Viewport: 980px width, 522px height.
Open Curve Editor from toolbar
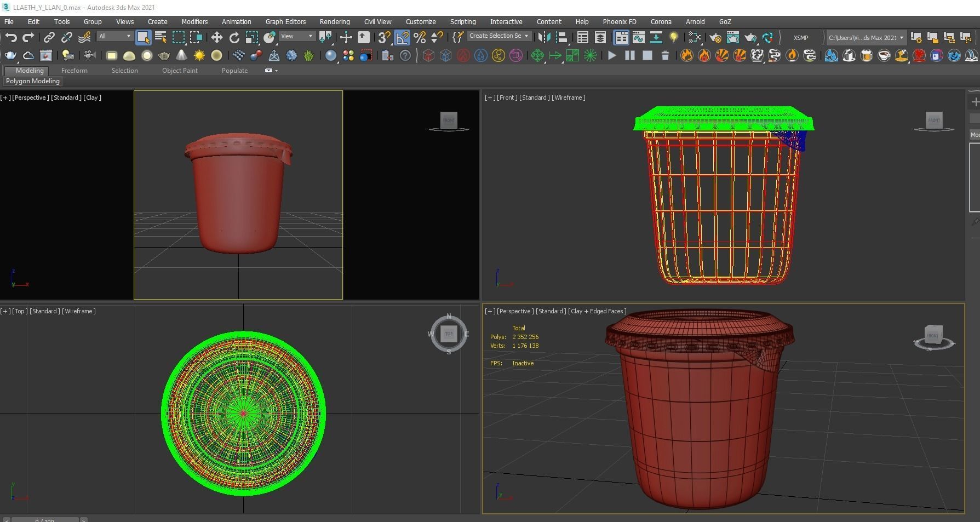point(639,37)
